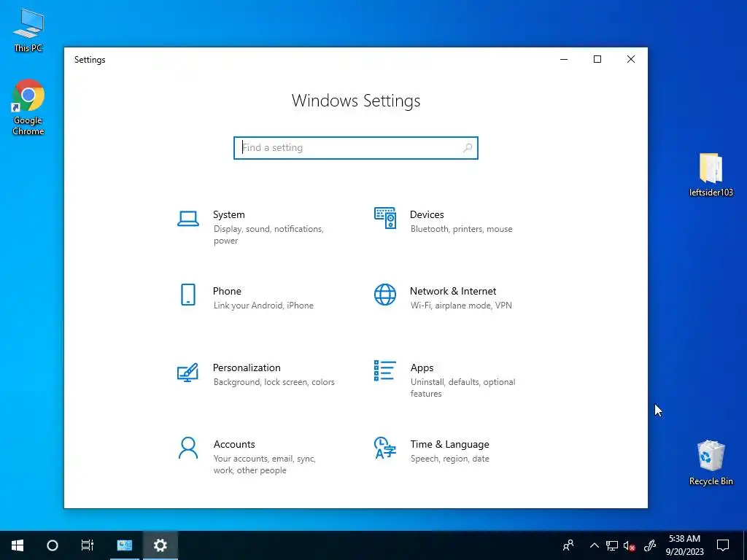The width and height of the screenshot is (747, 560).
Task: Show hidden system tray icons
Action: [594, 545]
